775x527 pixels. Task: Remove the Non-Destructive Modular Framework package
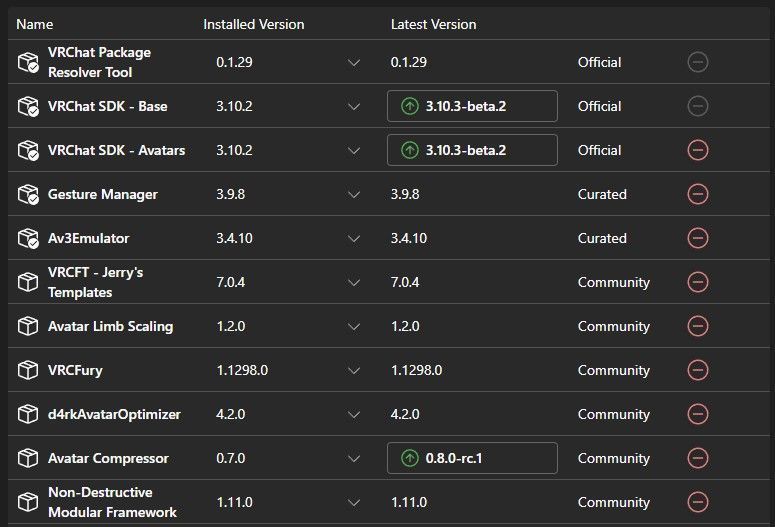click(x=698, y=502)
